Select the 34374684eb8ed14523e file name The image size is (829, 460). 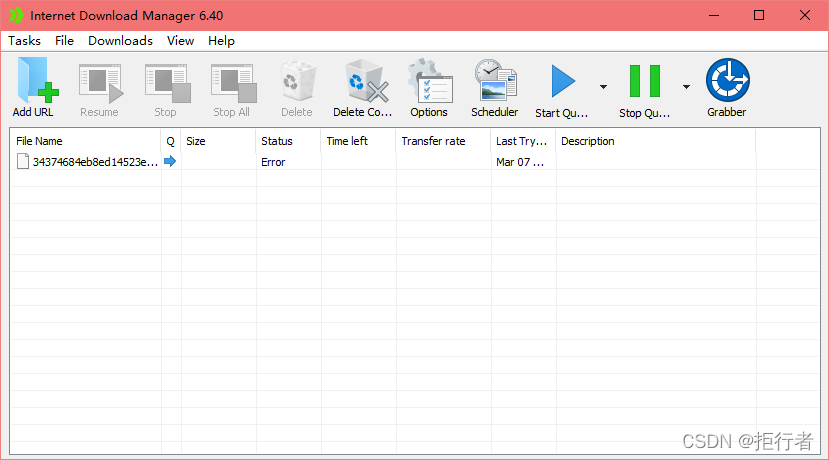point(95,162)
